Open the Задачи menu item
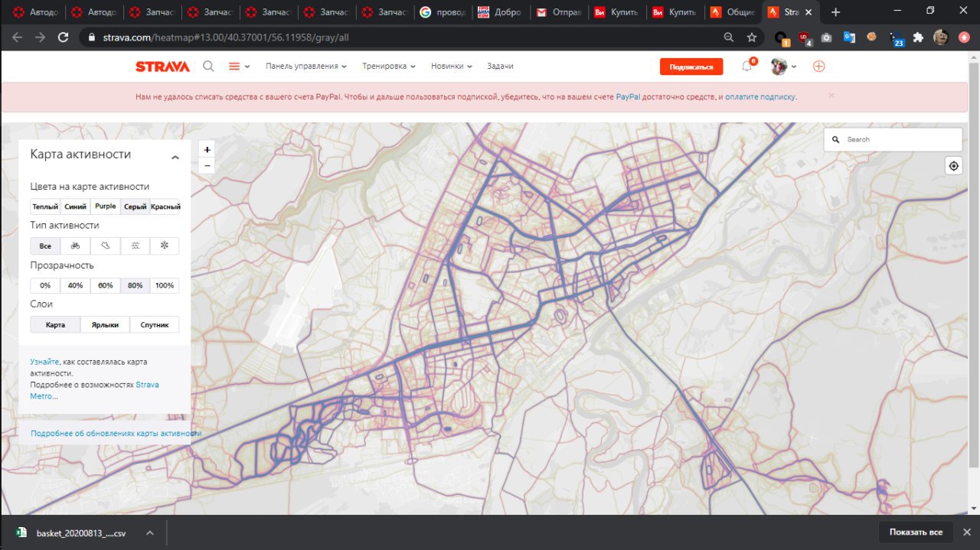This screenshot has width=980, height=550. coord(500,67)
